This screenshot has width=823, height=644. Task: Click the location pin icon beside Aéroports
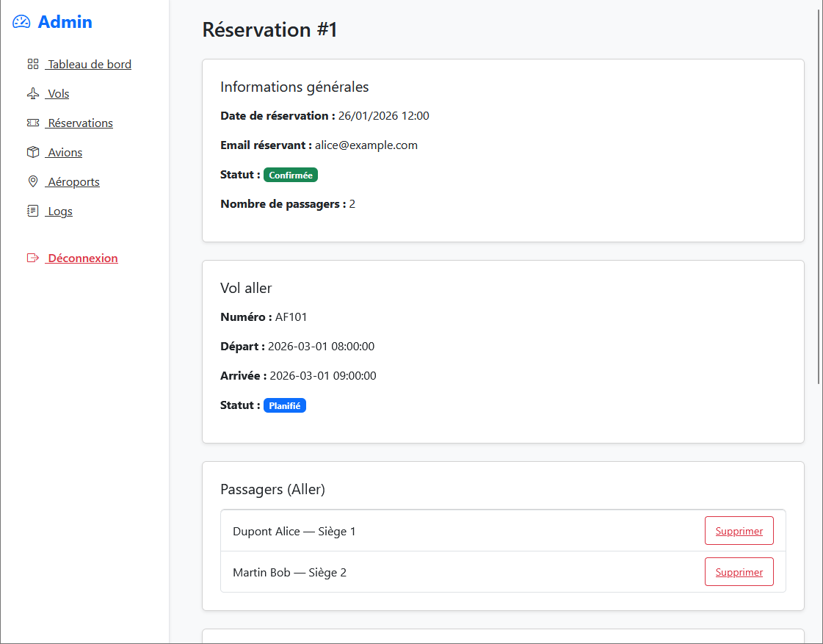(32, 181)
